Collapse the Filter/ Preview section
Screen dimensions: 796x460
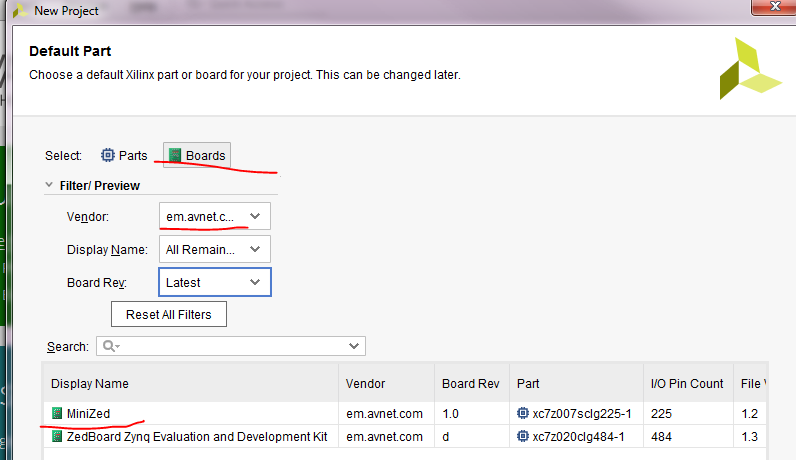(49, 185)
